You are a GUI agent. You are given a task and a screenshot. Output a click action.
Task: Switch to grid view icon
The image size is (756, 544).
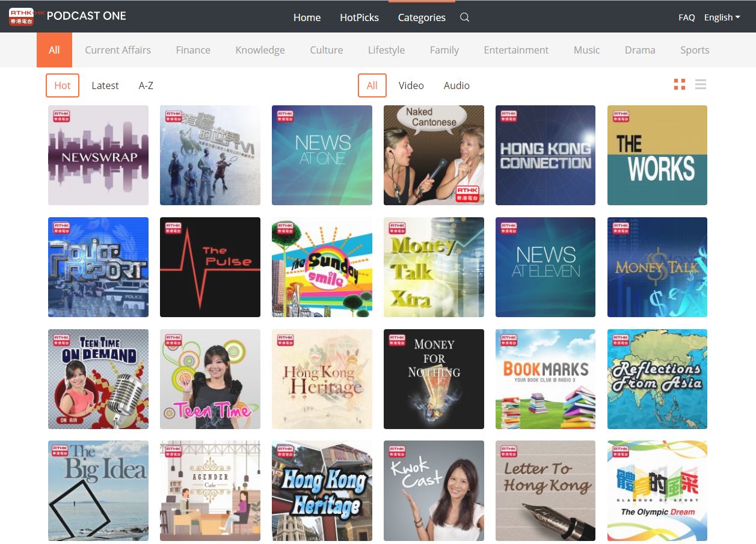tap(680, 85)
